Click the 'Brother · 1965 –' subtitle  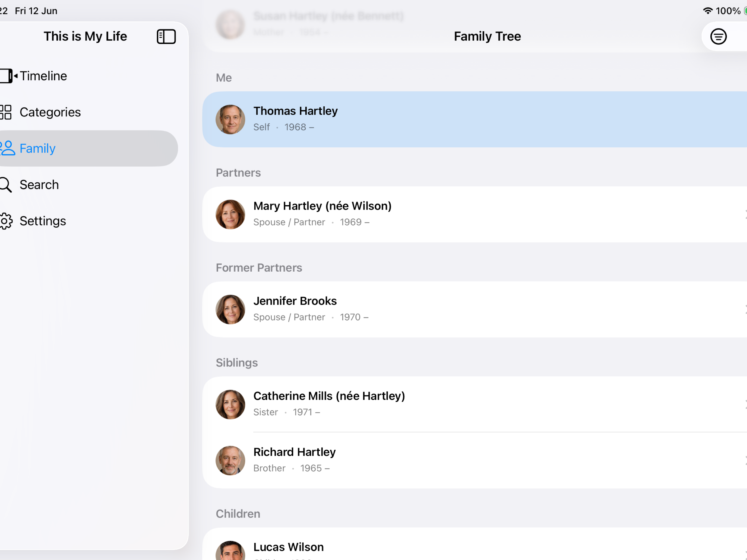pyautogui.click(x=292, y=468)
